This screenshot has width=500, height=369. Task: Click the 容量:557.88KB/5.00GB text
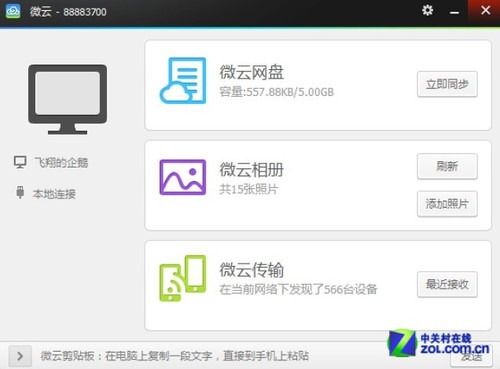point(276,92)
